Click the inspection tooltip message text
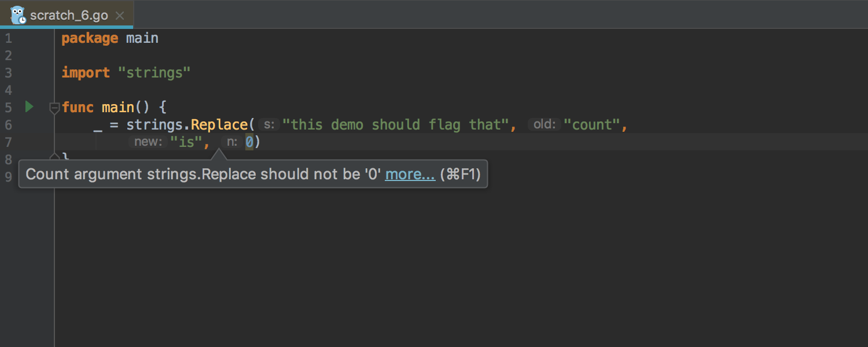 coord(203,174)
